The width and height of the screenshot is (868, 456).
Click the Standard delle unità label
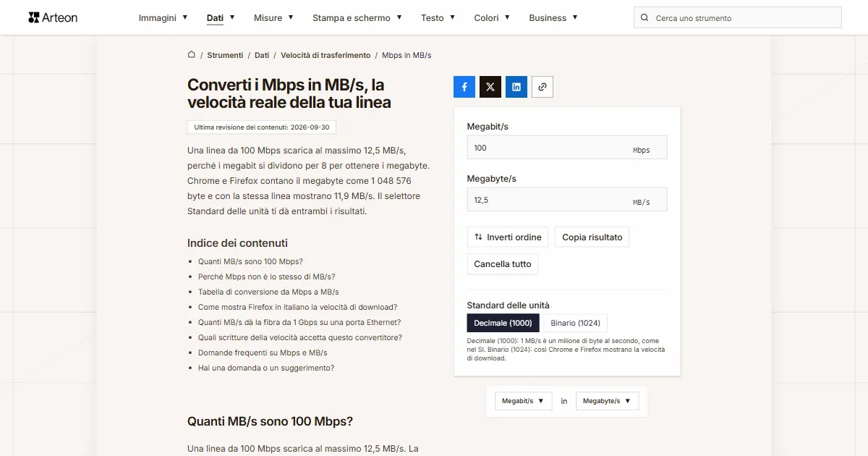point(508,305)
